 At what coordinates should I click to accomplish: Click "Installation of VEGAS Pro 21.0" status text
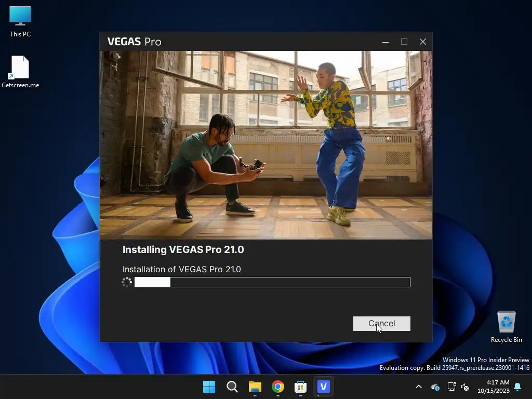pos(181,270)
